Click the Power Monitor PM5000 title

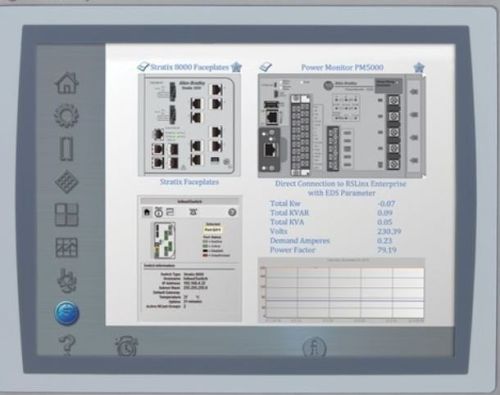pos(342,67)
